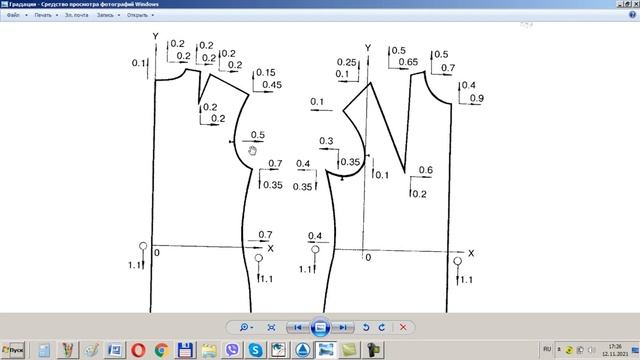Open the Файл menu
The height and width of the screenshot is (360, 640).
click(13, 15)
